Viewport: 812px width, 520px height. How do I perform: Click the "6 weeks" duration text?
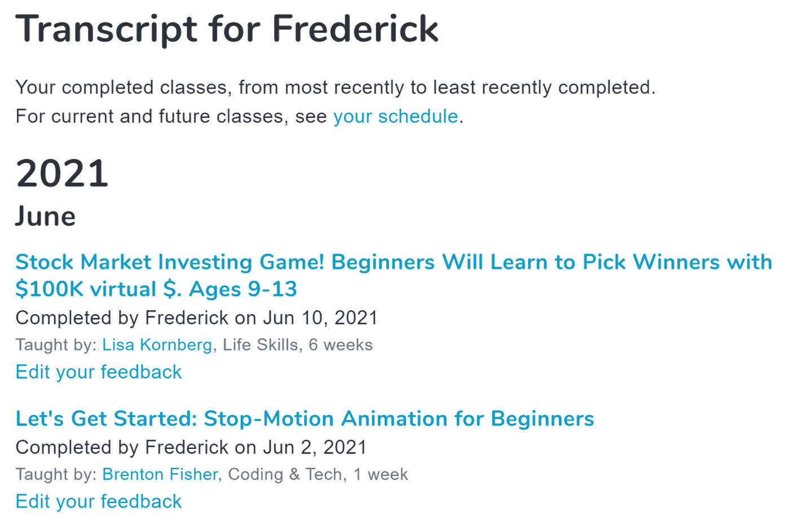coord(341,345)
